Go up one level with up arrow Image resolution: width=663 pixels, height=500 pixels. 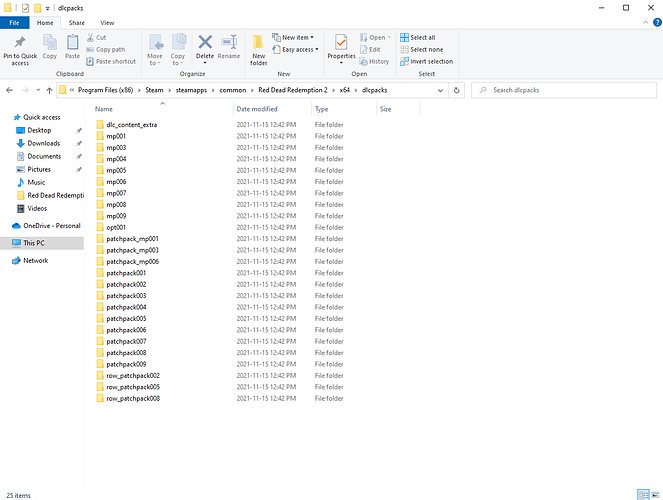pos(49,90)
